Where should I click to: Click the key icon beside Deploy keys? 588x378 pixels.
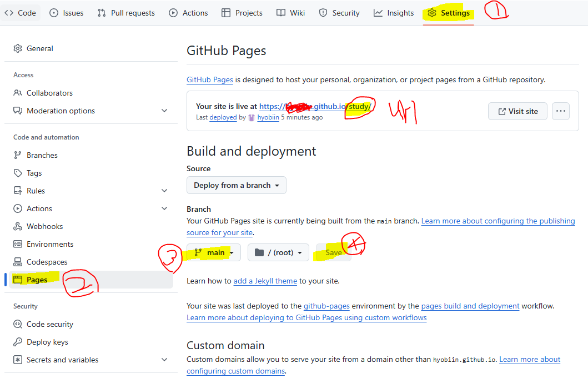coord(18,342)
